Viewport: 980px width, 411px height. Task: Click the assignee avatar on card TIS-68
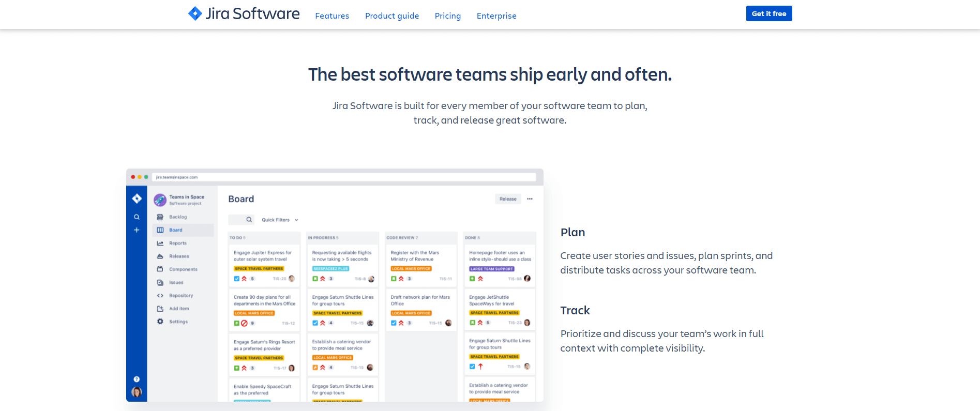click(x=527, y=278)
